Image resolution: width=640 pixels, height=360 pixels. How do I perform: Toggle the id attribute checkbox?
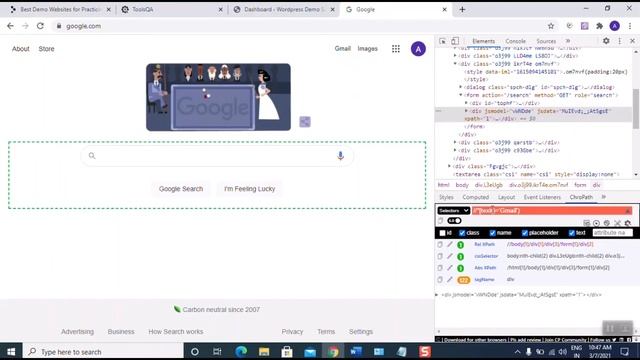442,233
